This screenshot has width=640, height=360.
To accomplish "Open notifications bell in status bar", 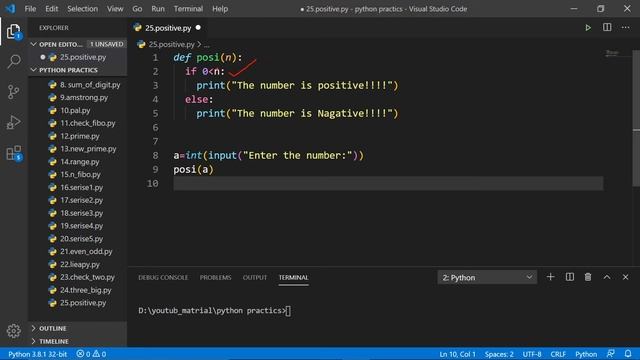I will (x=628, y=353).
